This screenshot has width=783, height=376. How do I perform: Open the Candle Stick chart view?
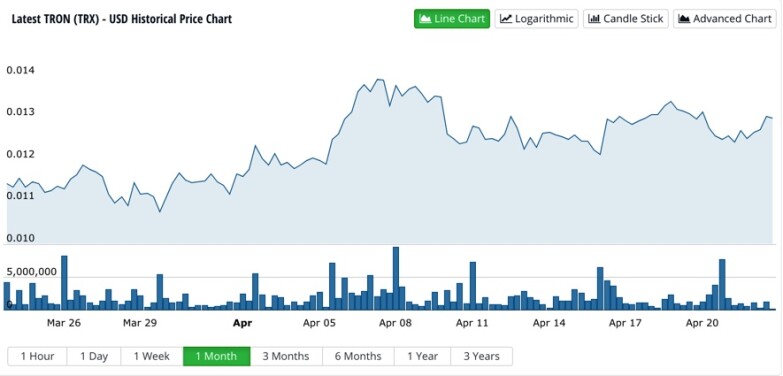(x=626, y=19)
